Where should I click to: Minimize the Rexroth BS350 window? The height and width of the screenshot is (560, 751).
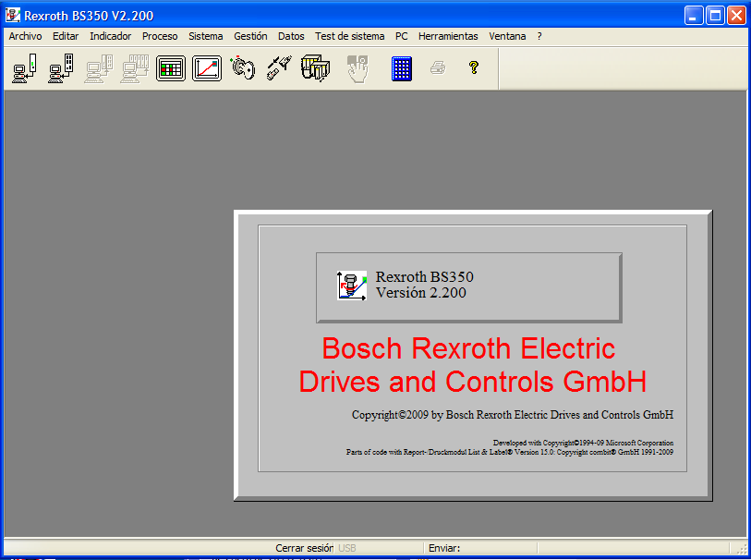(694, 16)
